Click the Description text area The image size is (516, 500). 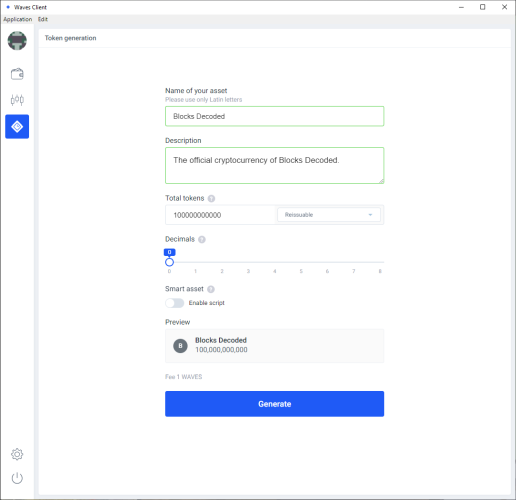(274, 165)
